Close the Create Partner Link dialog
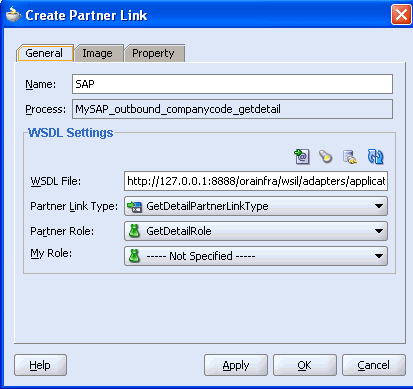The height and width of the screenshot is (389, 413). [x=401, y=15]
